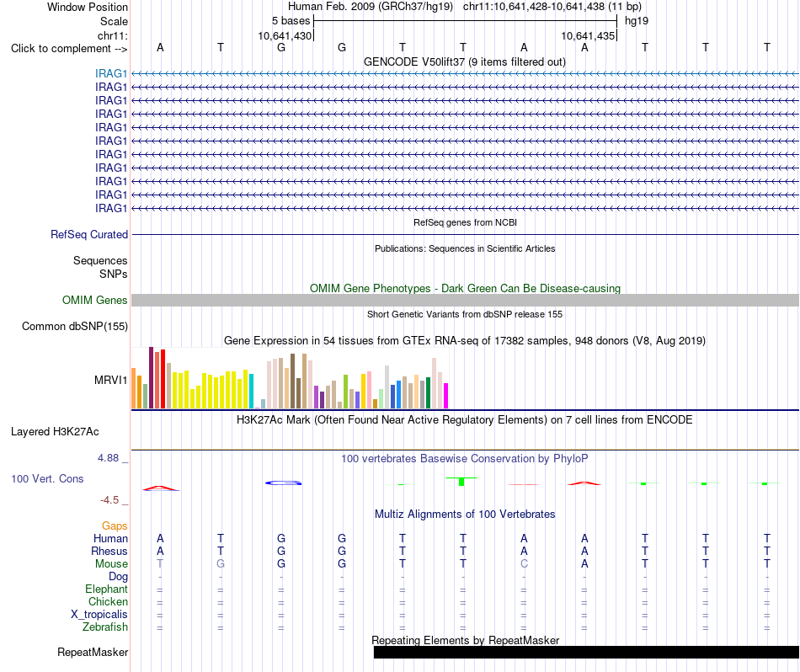This screenshot has height=672, width=800.
Task: Click the OMIM Genes track label
Action: tap(94, 300)
